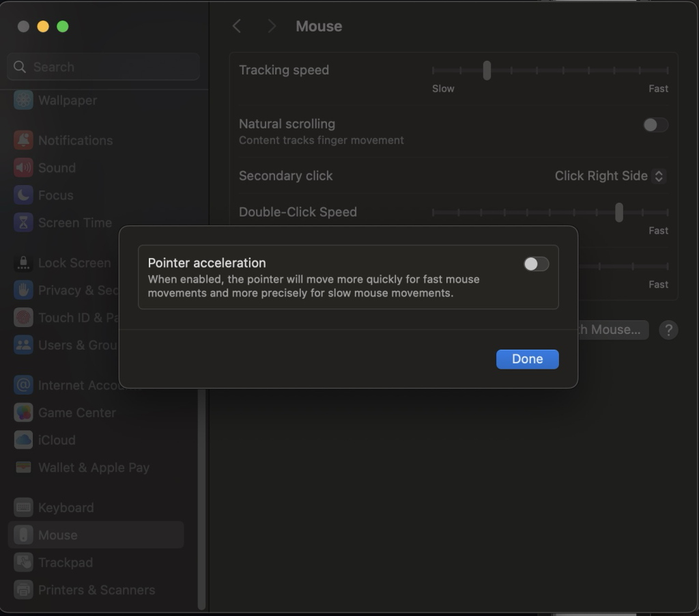Click the Sound speaker icon
699x616 pixels.
point(23,167)
